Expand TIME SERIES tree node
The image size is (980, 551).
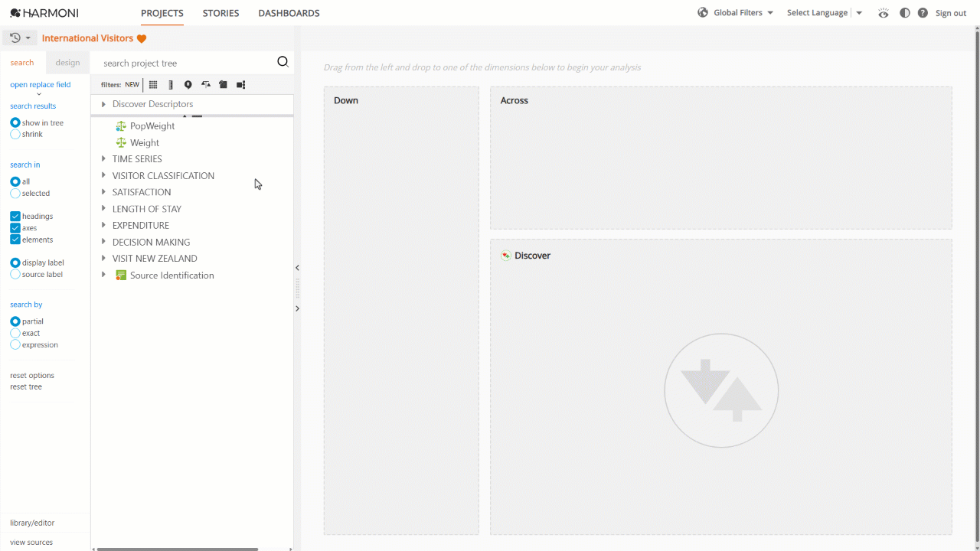103,158
